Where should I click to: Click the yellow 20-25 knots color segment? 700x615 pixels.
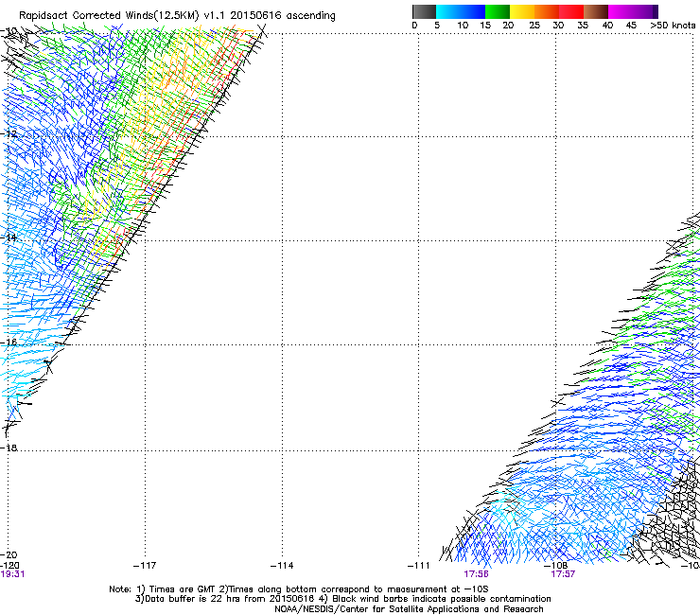pyautogui.click(x=522, y=11)
